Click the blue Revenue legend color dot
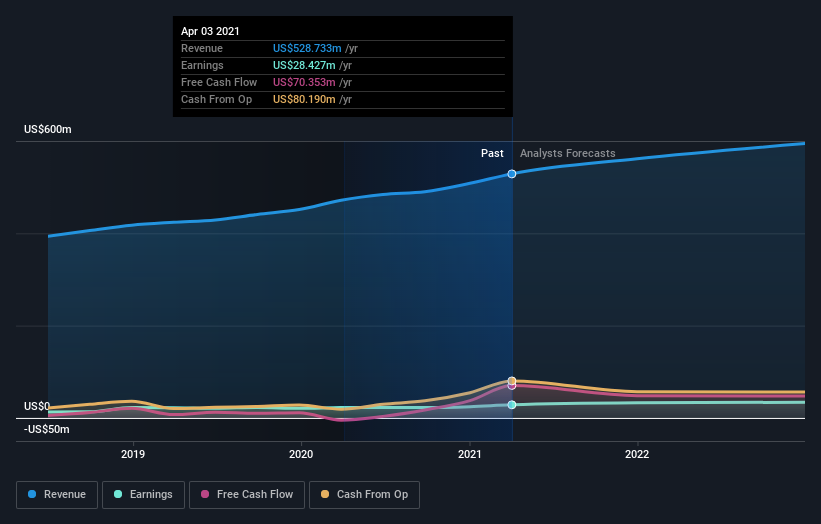 (32, 494)
